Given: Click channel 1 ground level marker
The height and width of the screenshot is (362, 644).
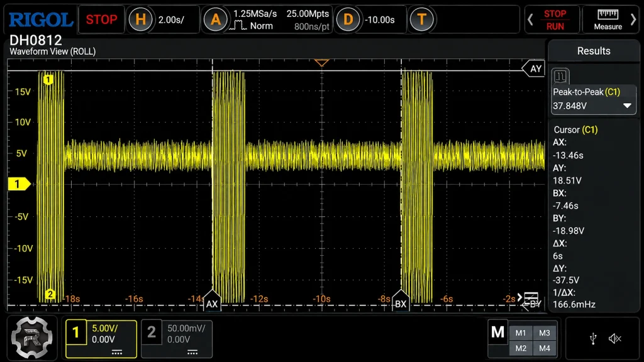Looking at the screenshot, I should 19,184.
